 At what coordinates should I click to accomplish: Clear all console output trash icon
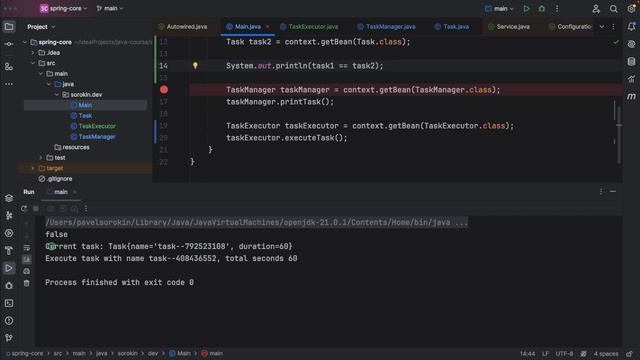(x=27, y=283)
